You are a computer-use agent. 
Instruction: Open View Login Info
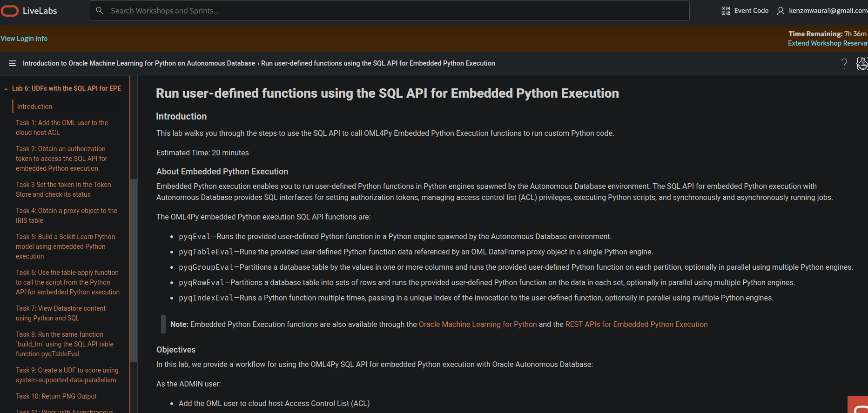[x=24, y=39]
